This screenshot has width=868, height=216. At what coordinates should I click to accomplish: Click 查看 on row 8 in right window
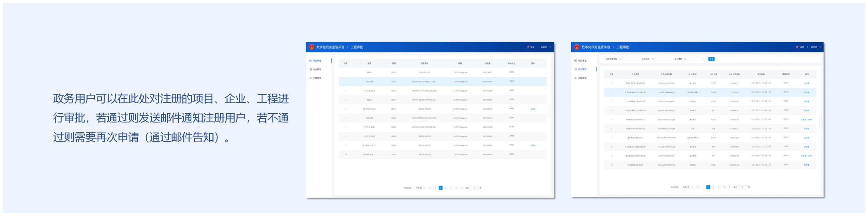[807, 147]
